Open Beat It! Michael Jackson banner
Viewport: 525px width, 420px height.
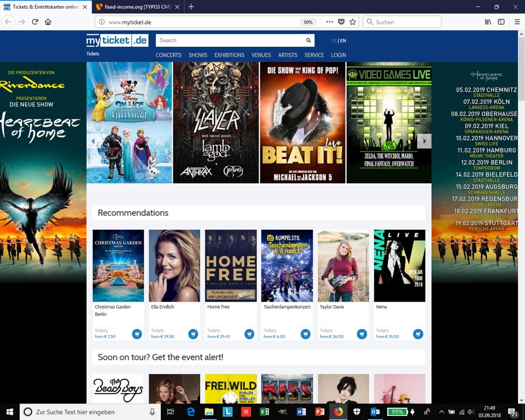pyautogui.click(x=303, y=123)
